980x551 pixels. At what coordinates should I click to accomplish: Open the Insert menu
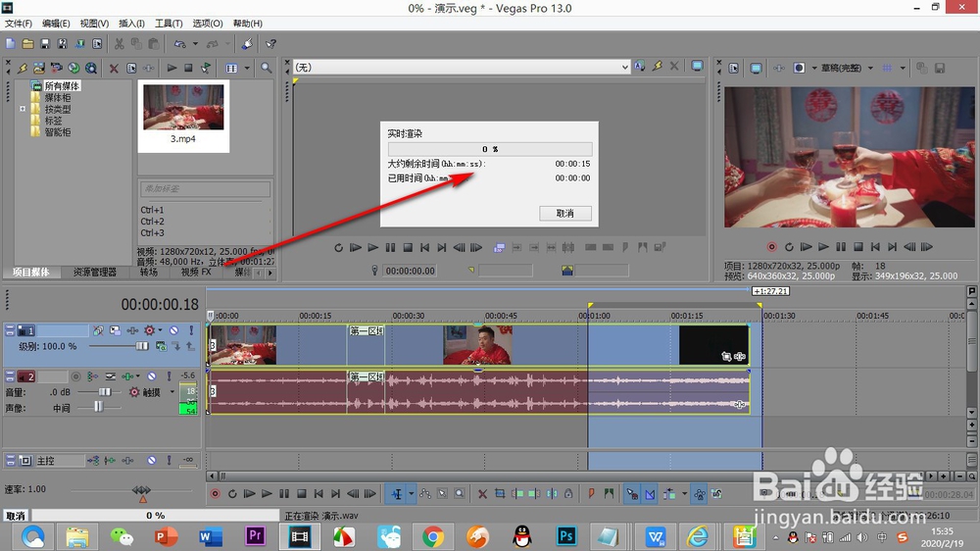pos(131,24)
